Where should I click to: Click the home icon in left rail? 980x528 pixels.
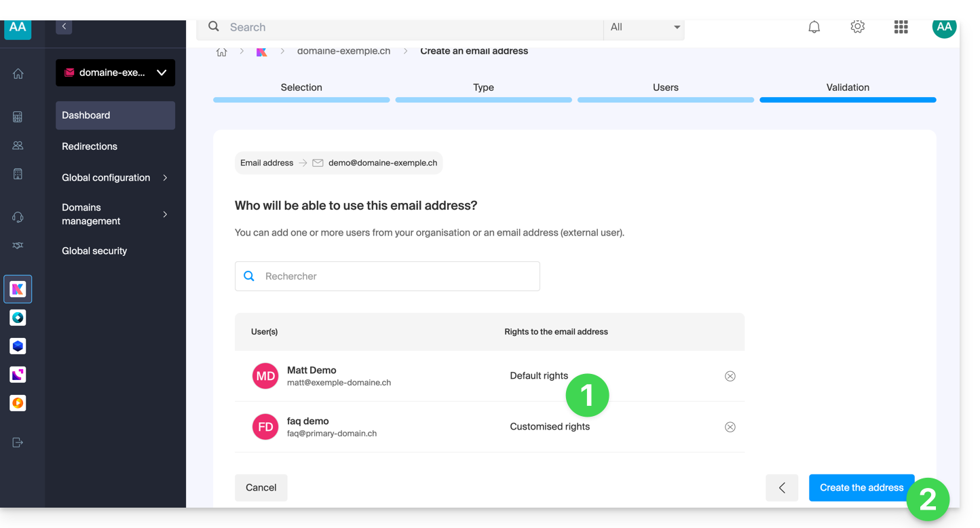point(18,74)
